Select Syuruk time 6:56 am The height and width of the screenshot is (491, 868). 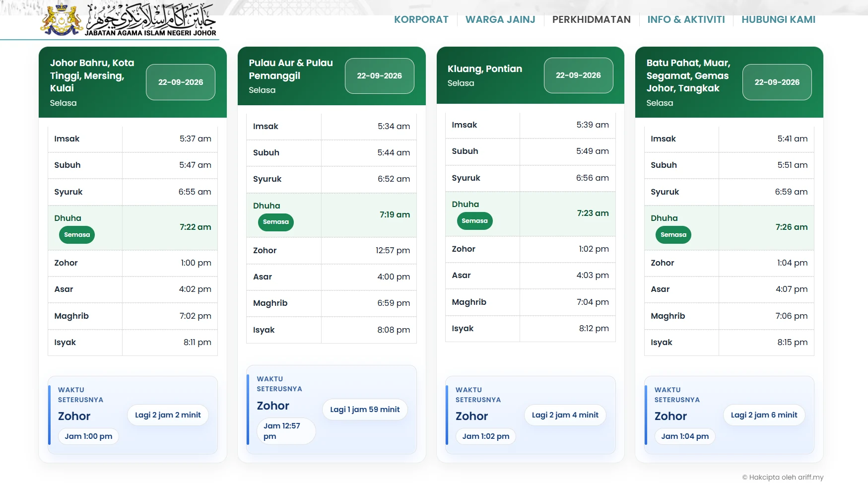(x=593, y=178)
